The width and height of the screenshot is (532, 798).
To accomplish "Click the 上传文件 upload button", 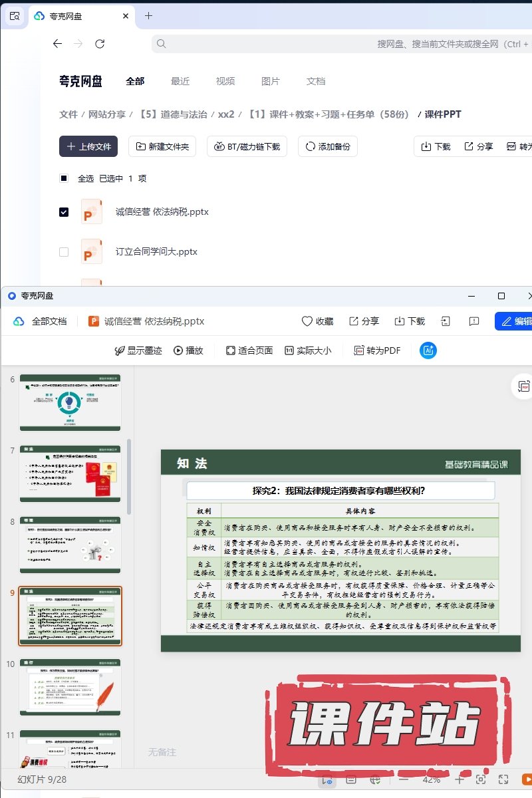I will (x=88, y=146).
